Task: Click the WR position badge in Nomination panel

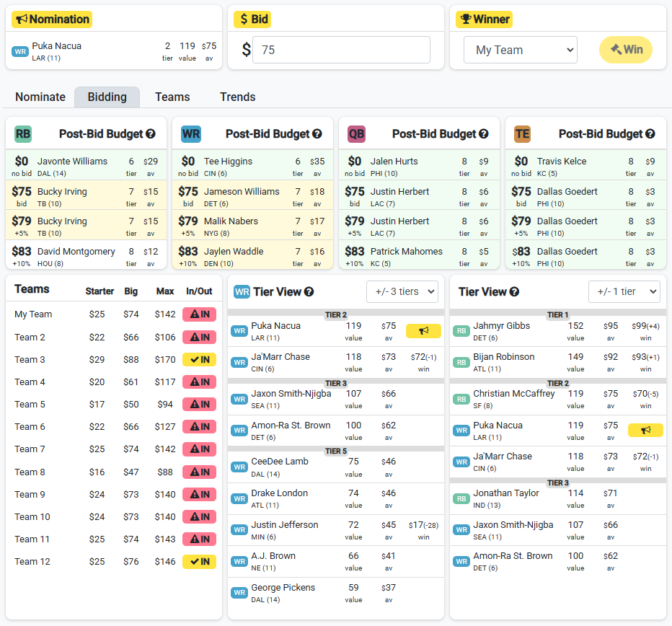Action: tap(20, 51)
